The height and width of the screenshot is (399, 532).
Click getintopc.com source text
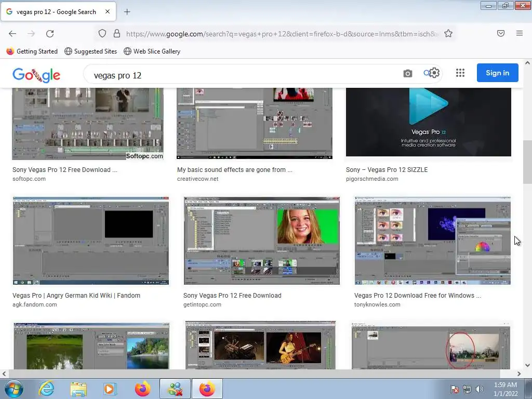pos(202,304)
